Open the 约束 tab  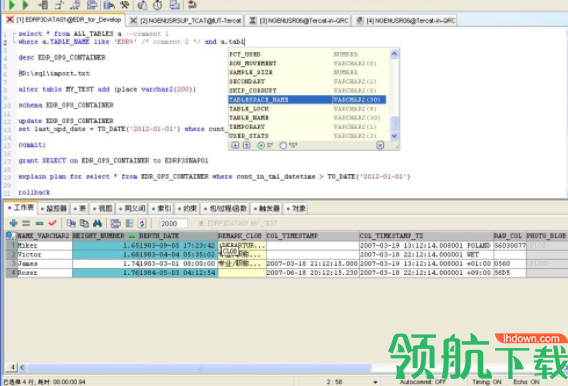coord(187,208)
